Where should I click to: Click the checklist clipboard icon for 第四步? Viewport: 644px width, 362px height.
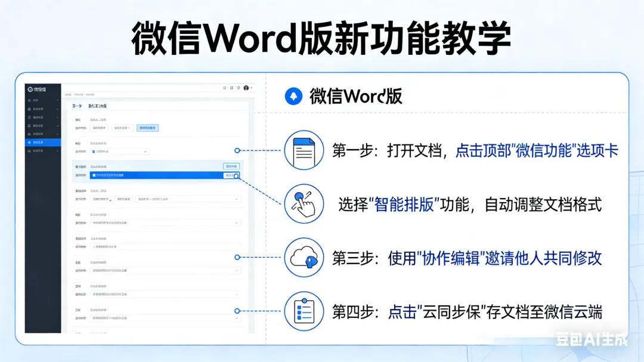(x=304, y=311)
